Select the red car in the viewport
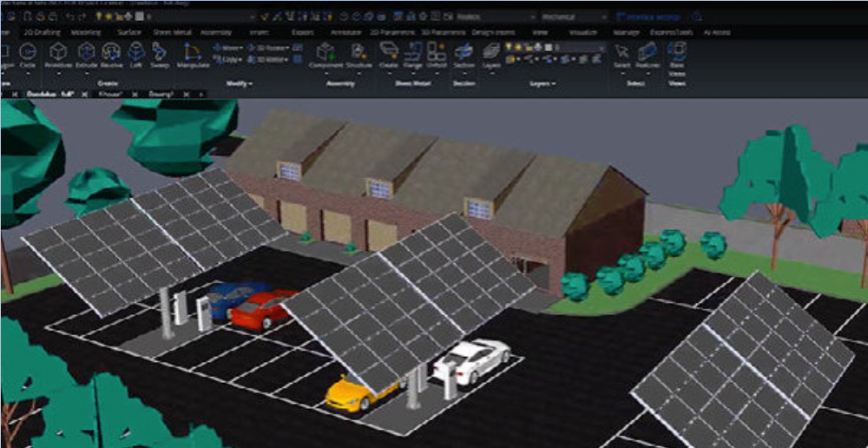This screenshot has width=868, height=448. point(264,310)
